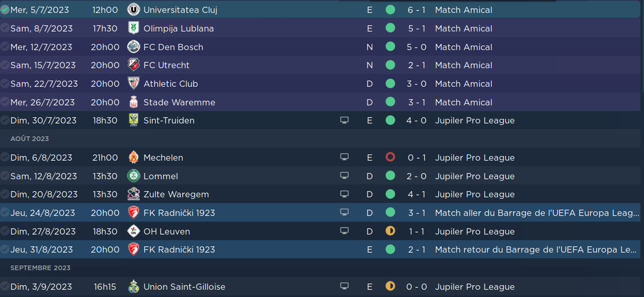Open the Lommel team link
This screenshot has height=297, width=644.
[160, 176]
